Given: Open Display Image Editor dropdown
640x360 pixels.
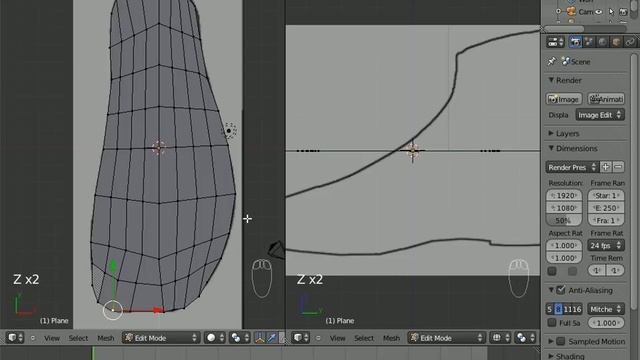Looking at the screenshot, I should coord(600,115).
